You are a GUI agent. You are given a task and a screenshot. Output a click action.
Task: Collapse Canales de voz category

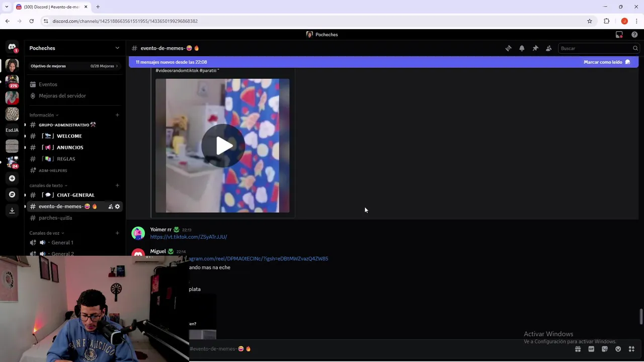click(47, 233)
